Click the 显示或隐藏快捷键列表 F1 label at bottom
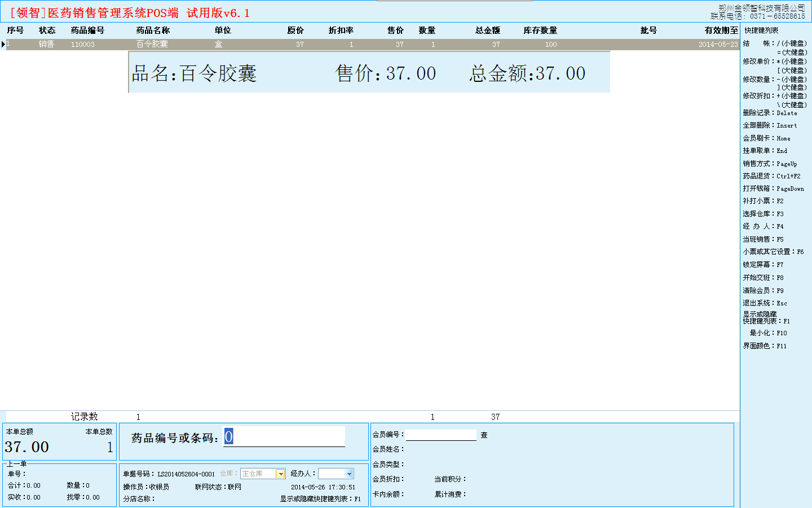The width and height of the screenshot is (812, 508). pyautogui.click(x=320, y=499)
